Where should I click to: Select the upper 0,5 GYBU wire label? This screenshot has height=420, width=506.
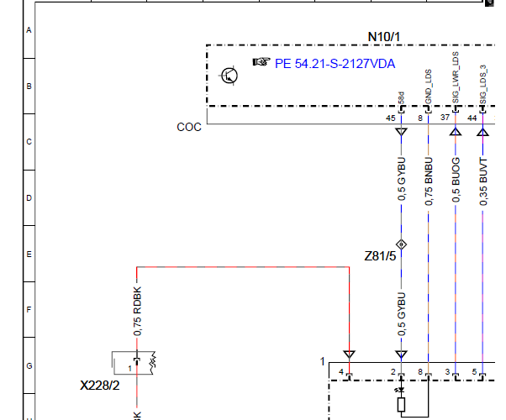(401, 179)
